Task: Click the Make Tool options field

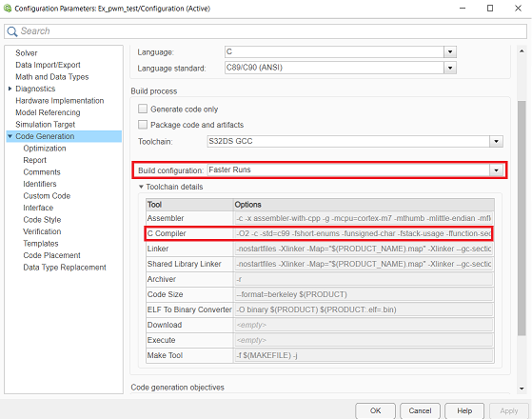Action: click(364, 355)
